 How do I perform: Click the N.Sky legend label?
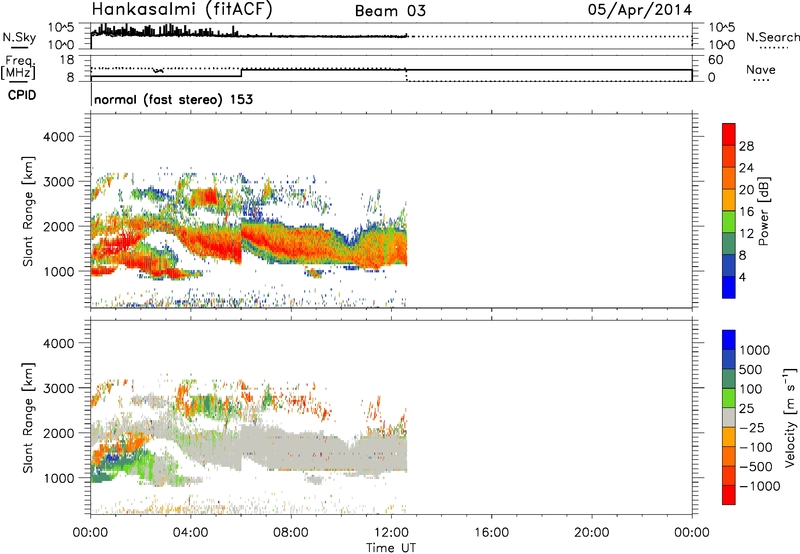[x=19, y=37]
